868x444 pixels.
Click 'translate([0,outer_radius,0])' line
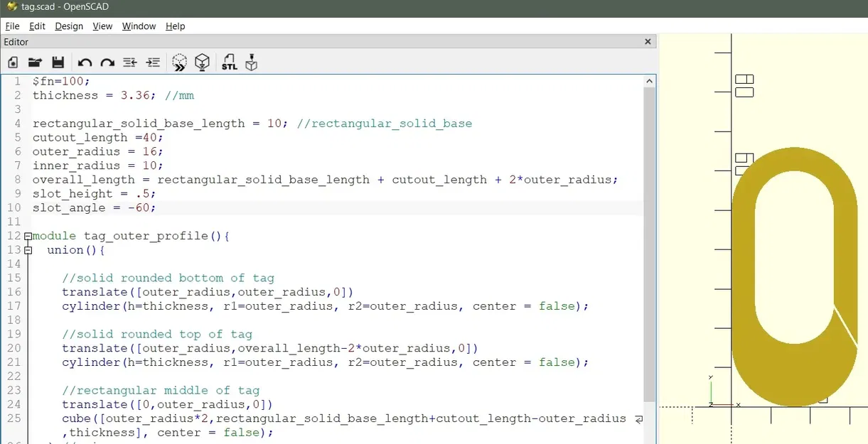coord(168,404)
